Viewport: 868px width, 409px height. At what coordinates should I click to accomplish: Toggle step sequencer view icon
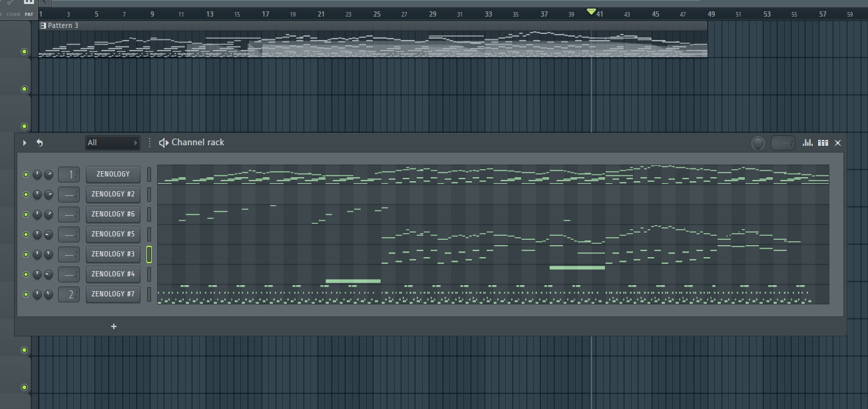pyautogui.click(x=823, y=143)
